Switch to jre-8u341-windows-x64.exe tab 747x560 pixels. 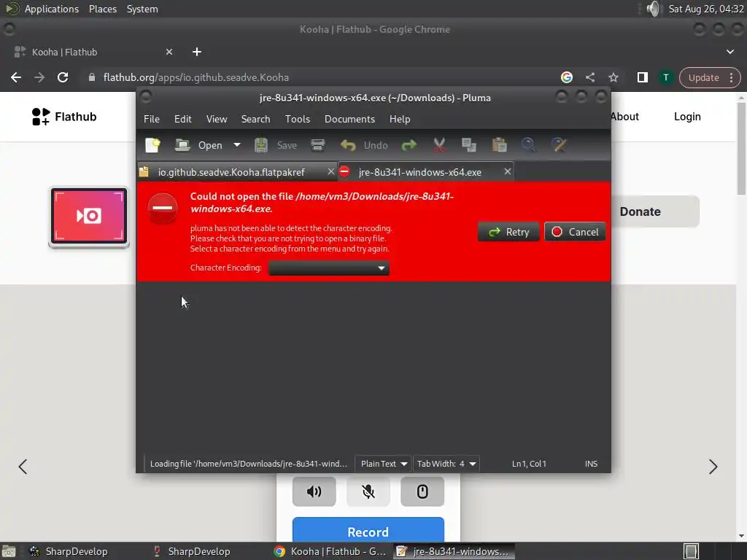coord(419,172)
